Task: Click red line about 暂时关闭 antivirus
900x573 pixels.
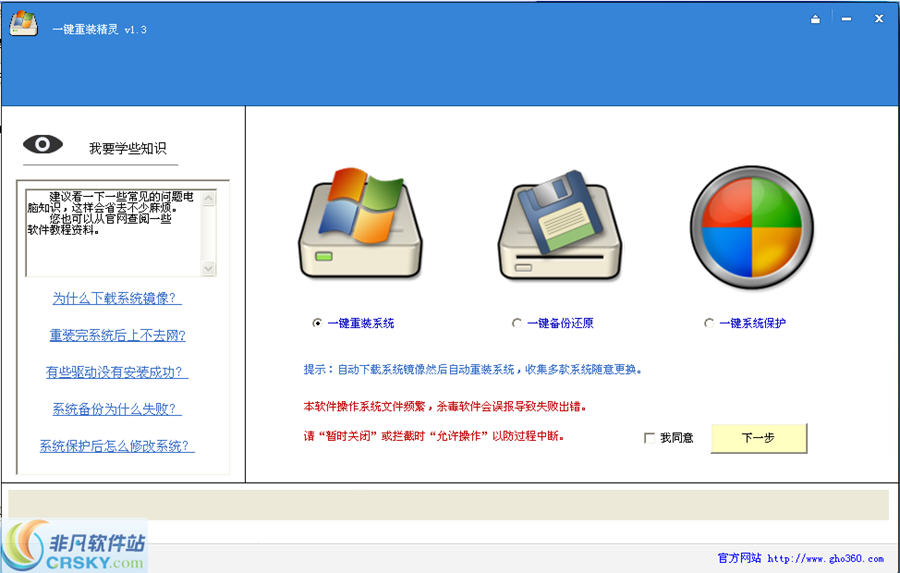Action: 434,436
